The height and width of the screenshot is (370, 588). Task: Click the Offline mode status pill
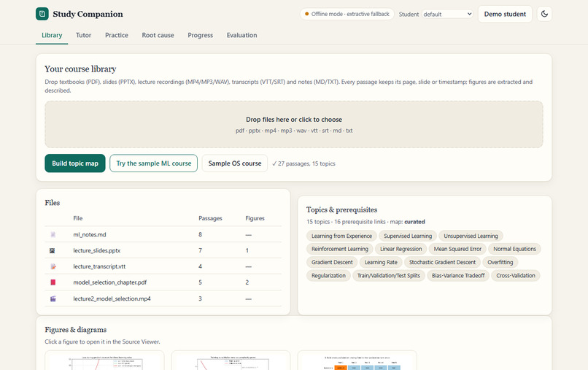point(347,14)
